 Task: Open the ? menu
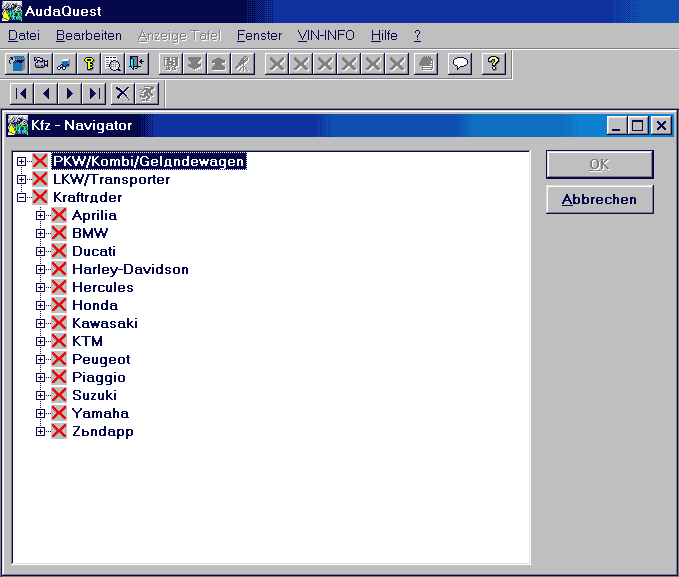(417, 36)
